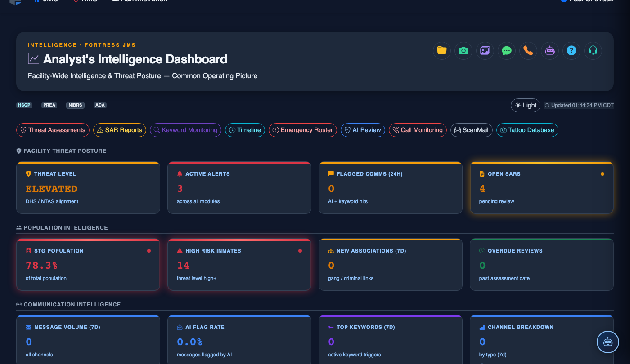Open Keyword Monitoring
The height and width of the screenshot is (364, 630).
click(x=185, y=130)
